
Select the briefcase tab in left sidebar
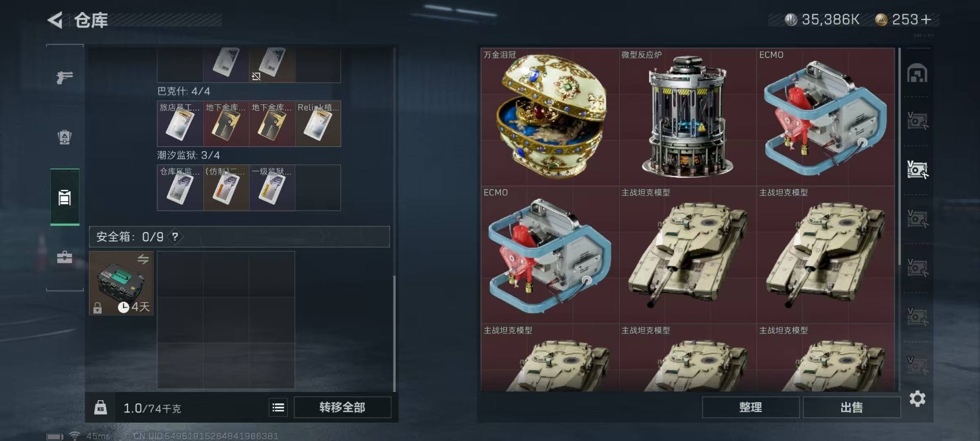(65, 257)
